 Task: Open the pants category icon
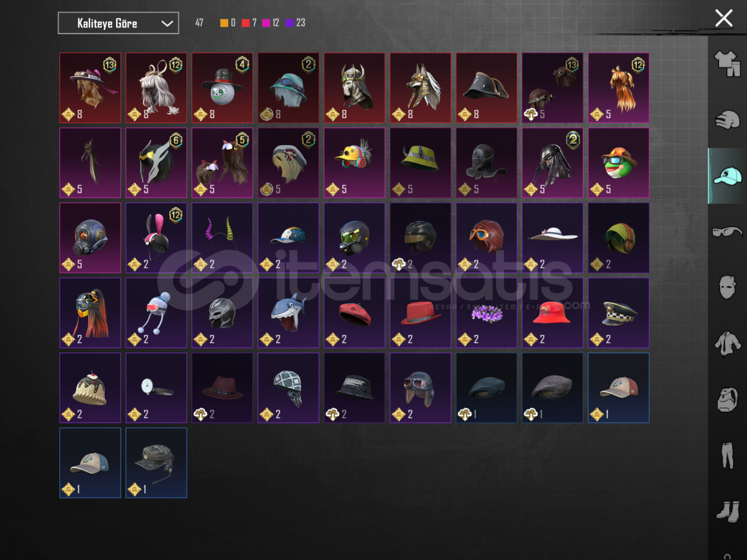727,455
